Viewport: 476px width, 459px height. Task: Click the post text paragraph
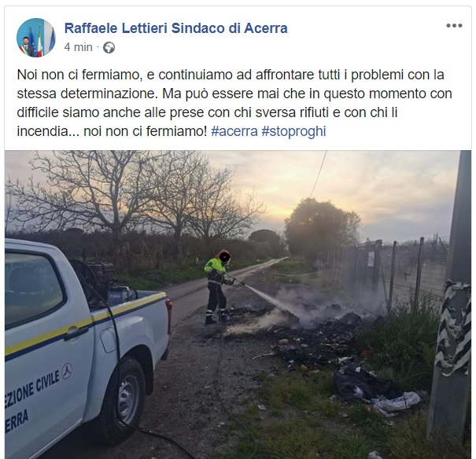[234, 103]
